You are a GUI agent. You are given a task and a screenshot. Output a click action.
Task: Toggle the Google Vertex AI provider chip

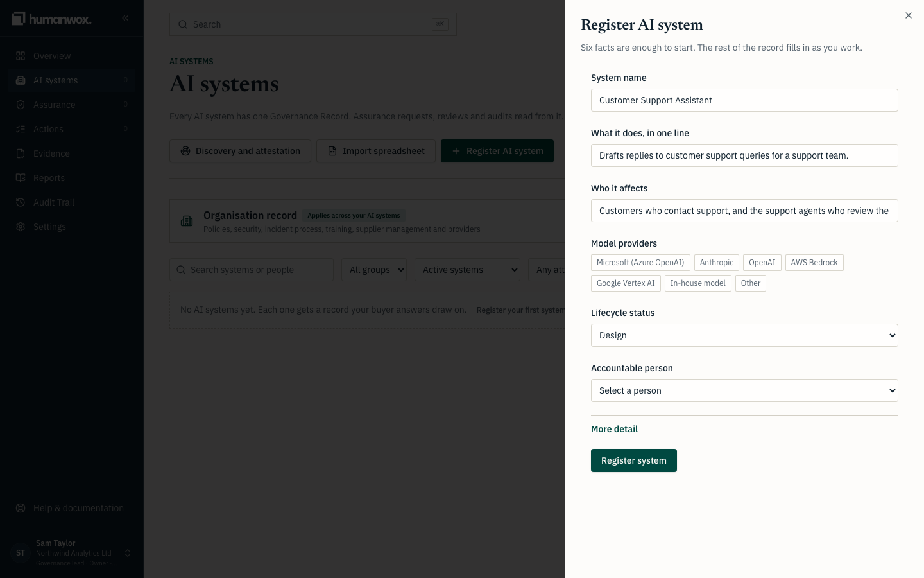[x=626, y=283]
